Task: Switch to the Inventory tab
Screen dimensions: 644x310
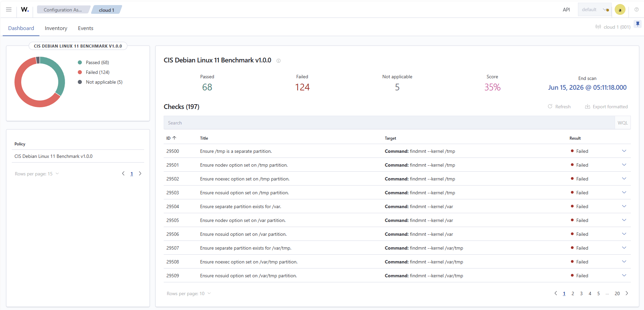Action: 56,28
